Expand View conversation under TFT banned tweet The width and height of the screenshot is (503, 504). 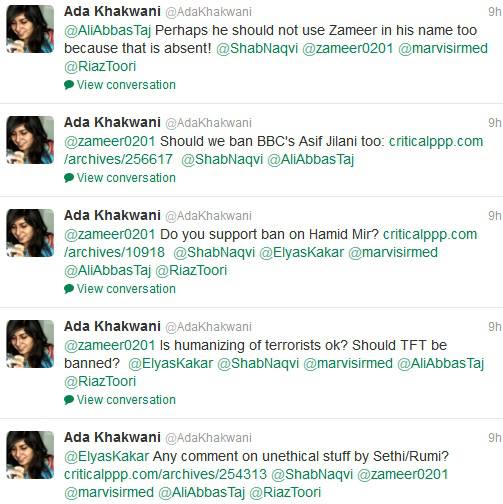[x=126, y=400]
